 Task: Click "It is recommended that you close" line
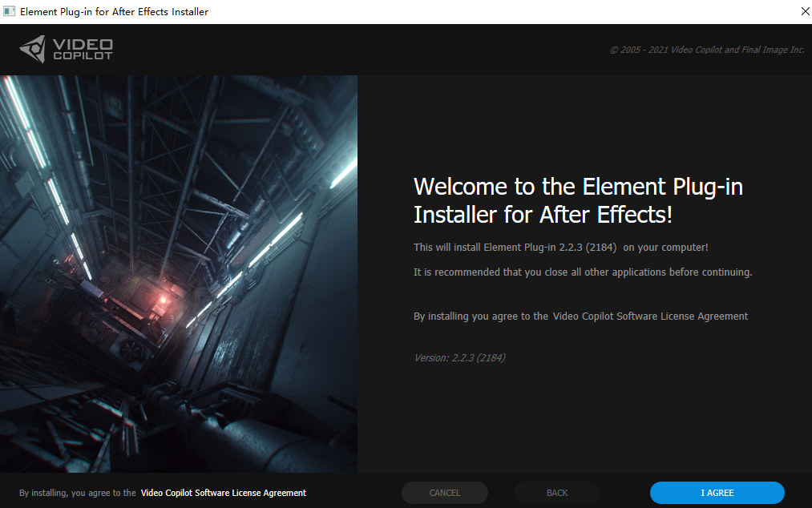click(583, 272)
